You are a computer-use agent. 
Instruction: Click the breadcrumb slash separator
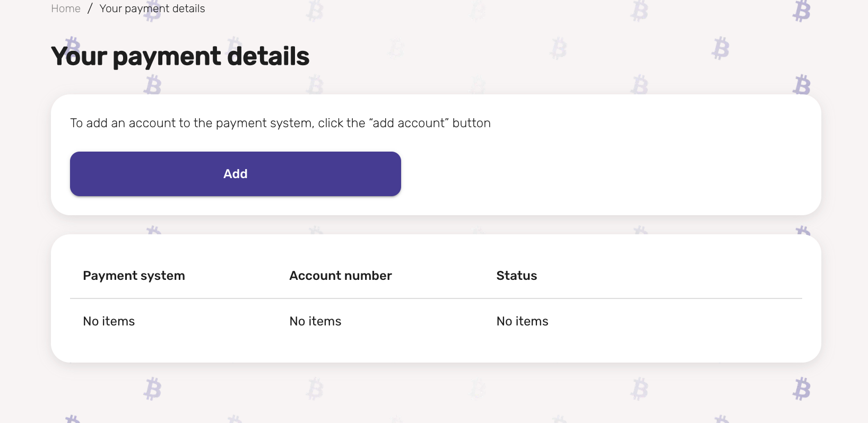[x=90, y=8]
